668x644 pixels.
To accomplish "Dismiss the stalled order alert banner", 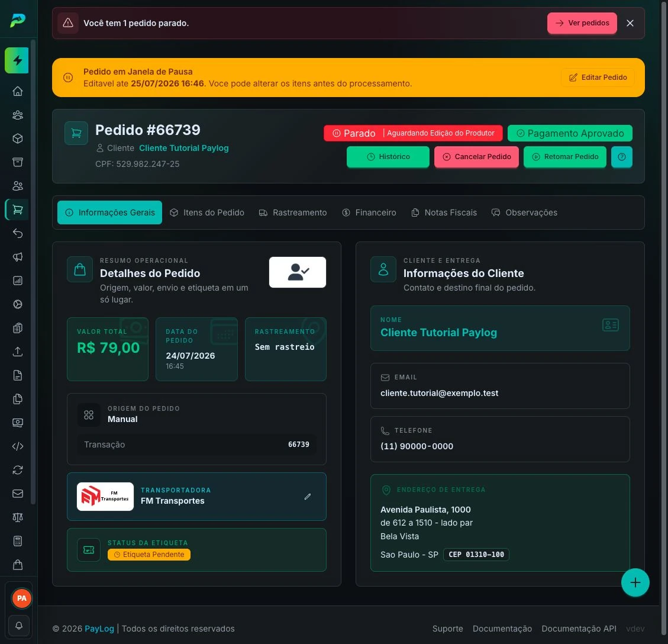I will (x=630, y=23).
